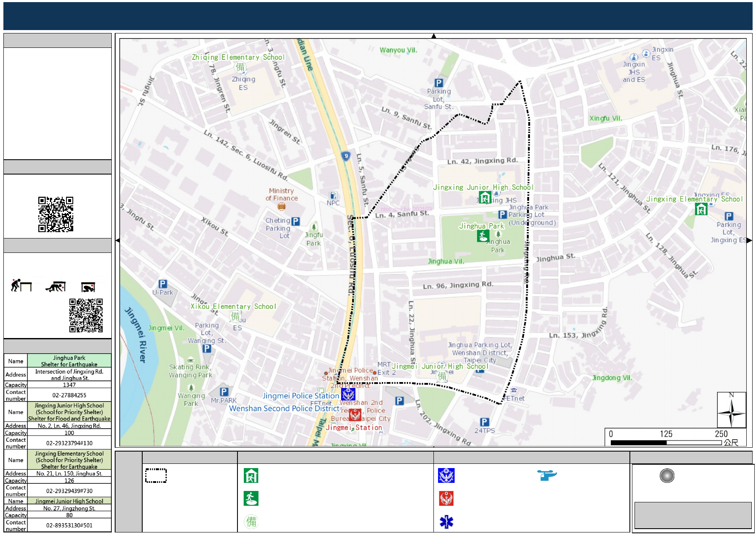Click 'Jingmei Junior High School' in table

coord(69,501)
